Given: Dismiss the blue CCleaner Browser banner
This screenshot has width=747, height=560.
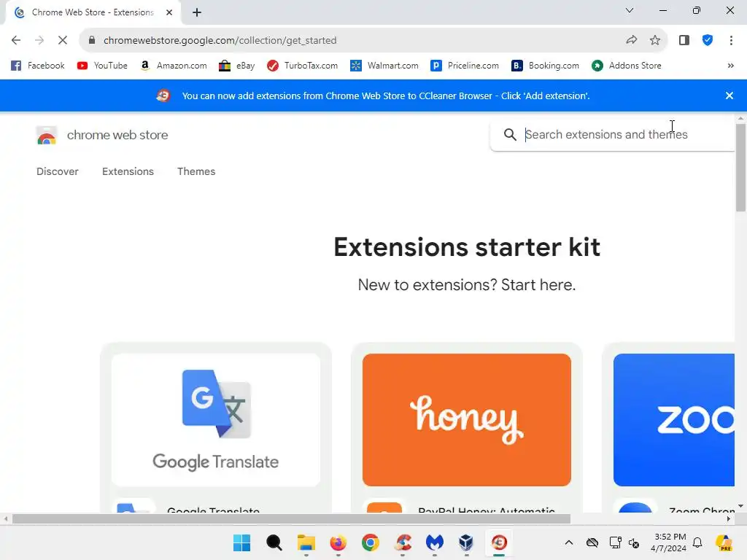Looking at the screenshot, I should click(729, 96).
